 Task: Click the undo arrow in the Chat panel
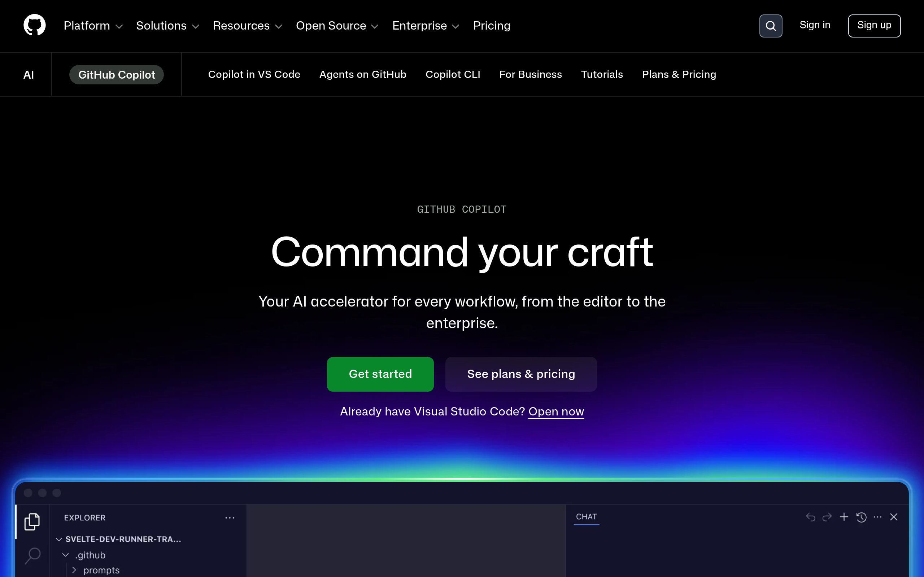(810, 517)
